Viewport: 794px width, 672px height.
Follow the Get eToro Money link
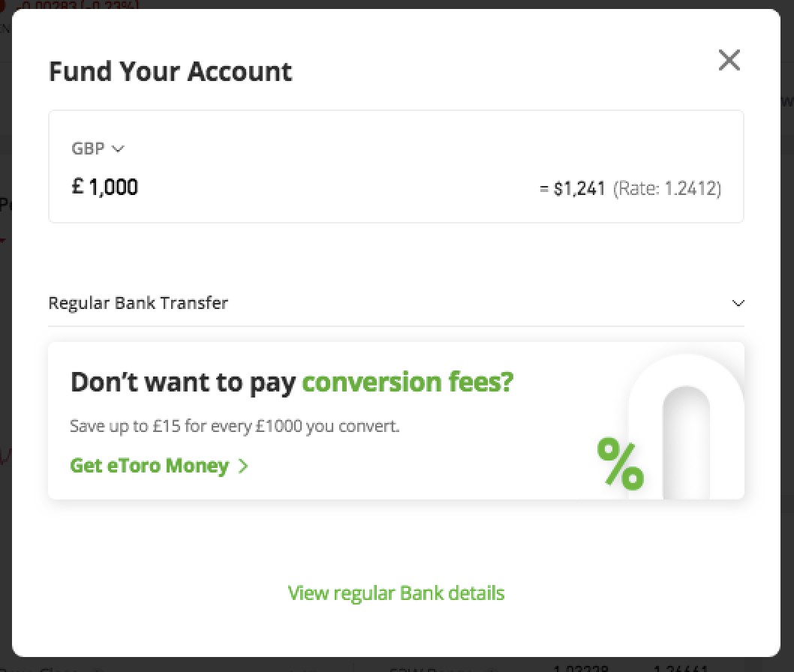point(148,465)
